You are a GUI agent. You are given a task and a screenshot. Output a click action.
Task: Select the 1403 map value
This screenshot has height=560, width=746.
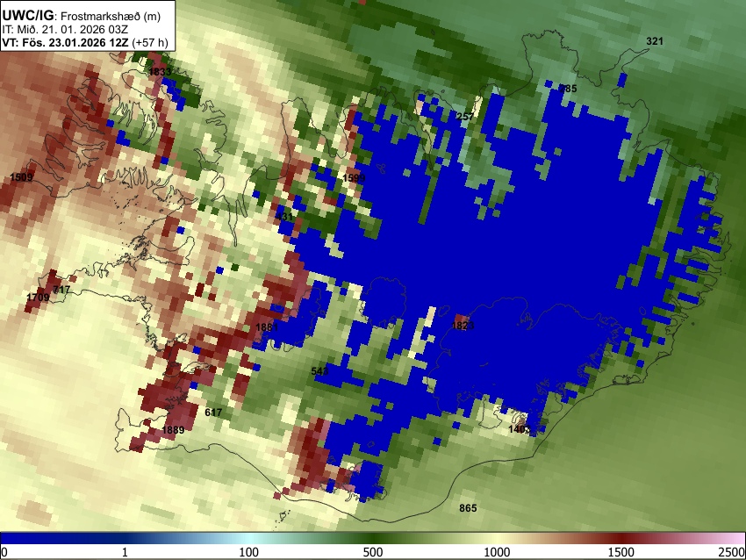(520, 429)
